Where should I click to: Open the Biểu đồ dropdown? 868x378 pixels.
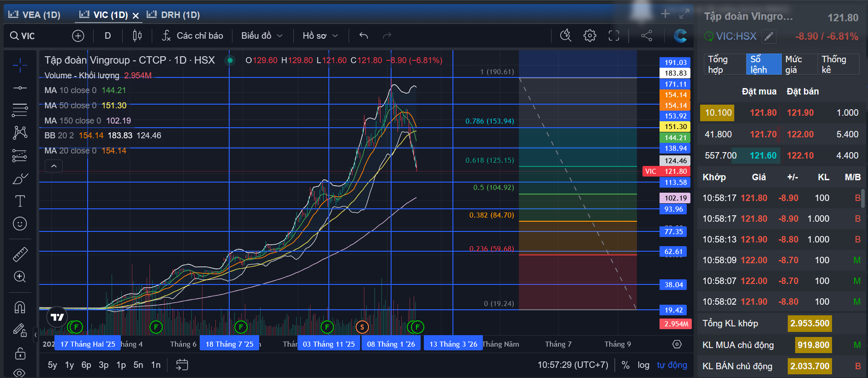pos(262,35)
